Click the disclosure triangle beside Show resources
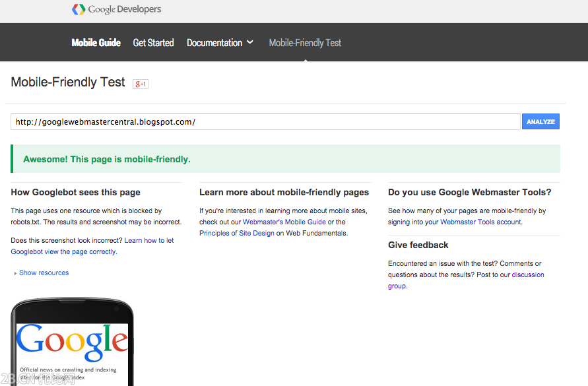This screenshot has width=588, height=386. (x=16, y=273)
